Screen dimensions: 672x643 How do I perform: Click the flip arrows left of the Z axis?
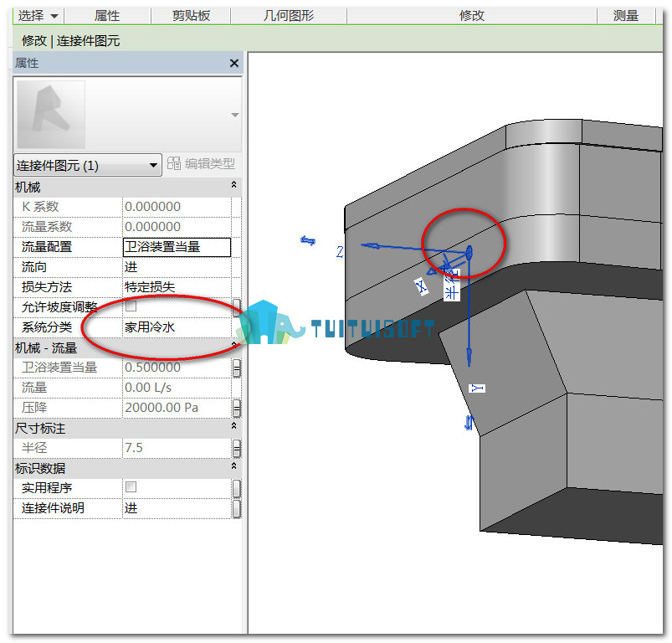click(x=308, y=240)
